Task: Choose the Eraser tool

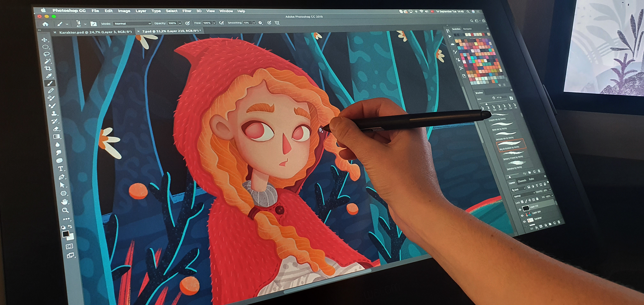Action: (x=56, y=129)
